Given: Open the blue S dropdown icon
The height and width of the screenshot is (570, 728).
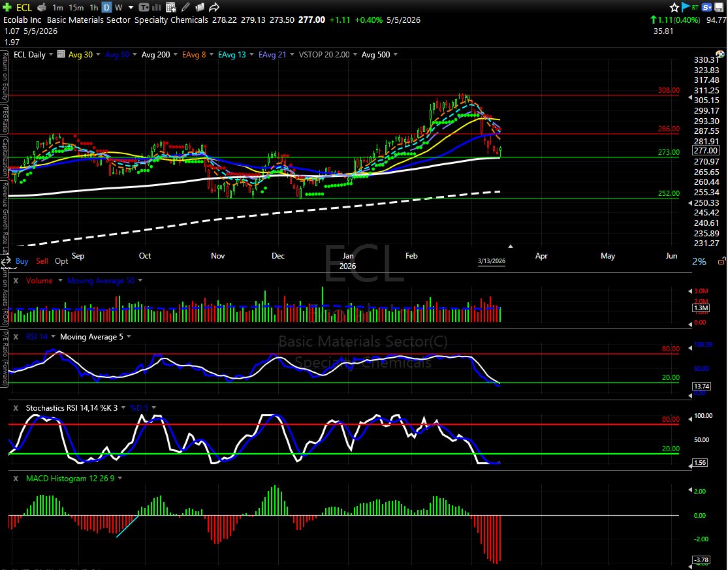Looking at the screenshot, I should point(707,7).
